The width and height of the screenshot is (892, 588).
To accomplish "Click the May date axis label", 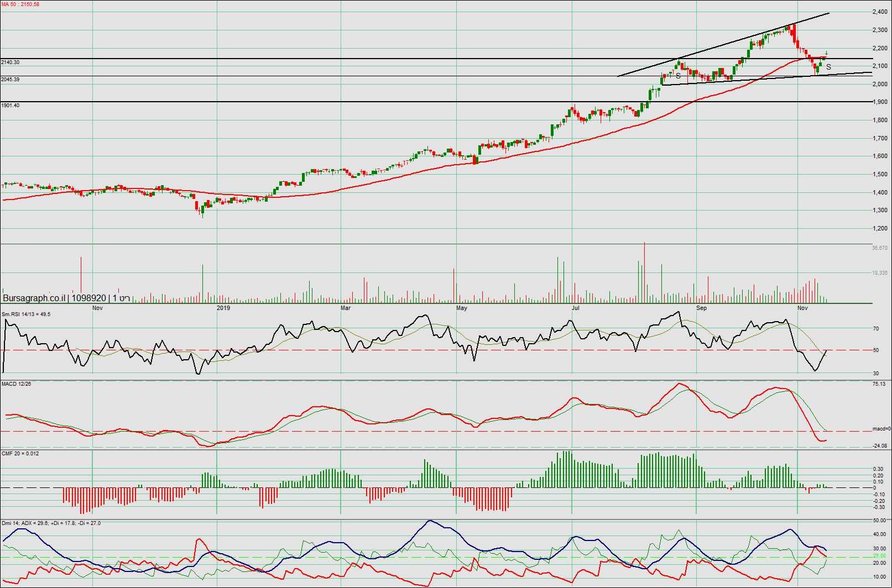I will click(x=462, y=308).
